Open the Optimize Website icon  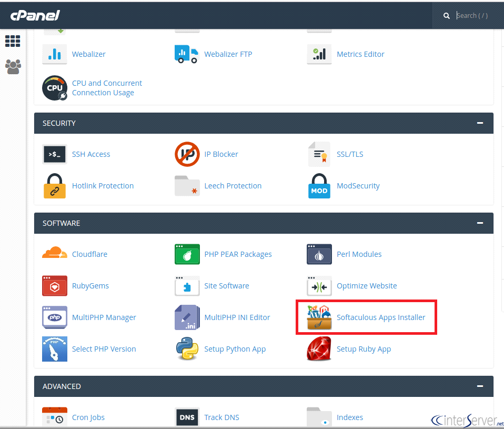(319, 286)
